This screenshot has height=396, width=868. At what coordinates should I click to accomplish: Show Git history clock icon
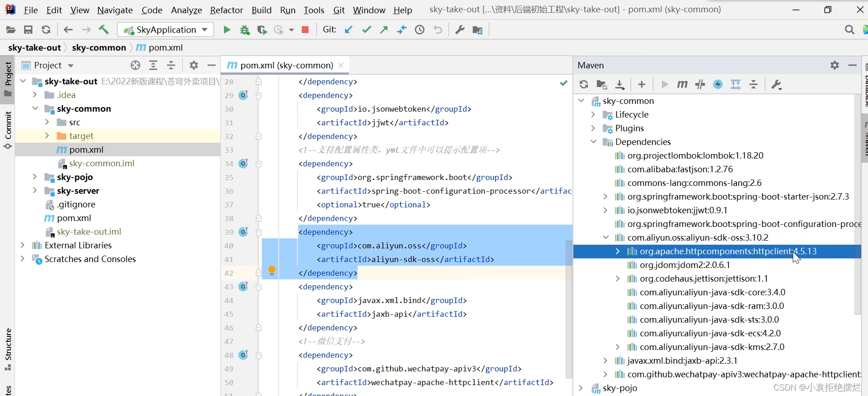[420, 30]
